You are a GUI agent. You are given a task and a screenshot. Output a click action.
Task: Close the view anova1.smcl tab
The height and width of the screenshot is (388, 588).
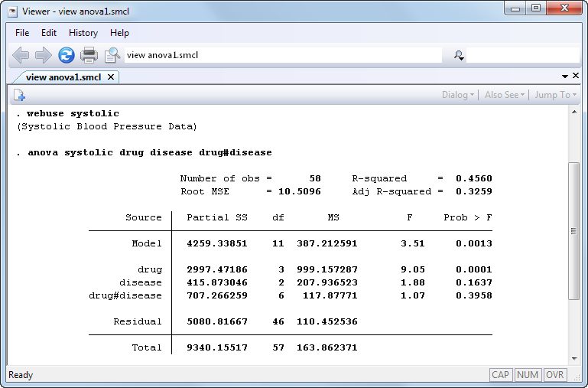pos(111,77)
